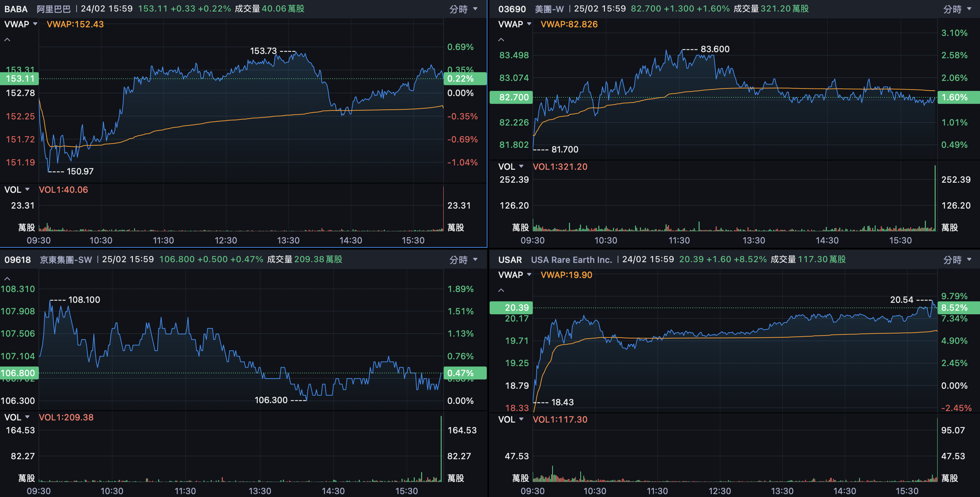Screen dimensions: 980x497
Task: Collapse BABA chart panel with caret icon
Action: coord(7,40)
